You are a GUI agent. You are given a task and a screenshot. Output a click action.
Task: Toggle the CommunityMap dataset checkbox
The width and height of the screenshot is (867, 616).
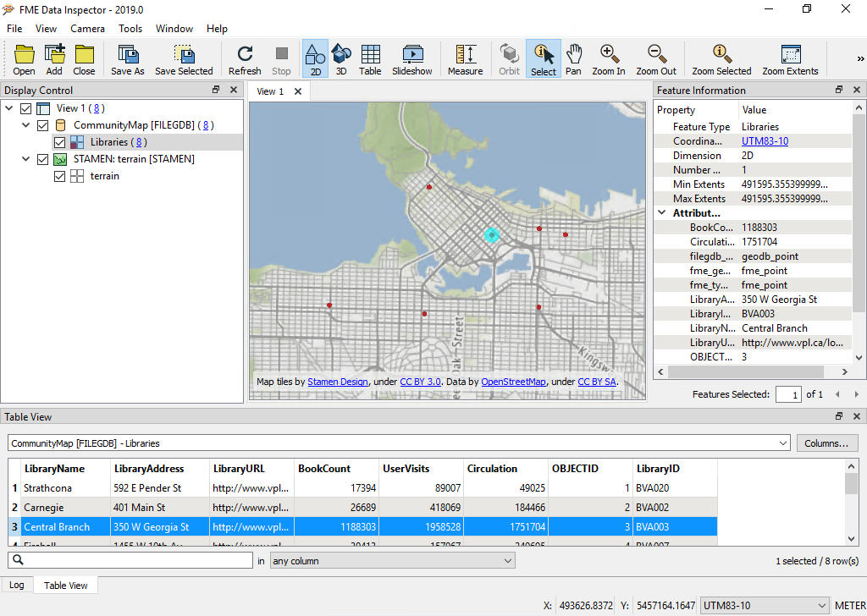(43, 125)
